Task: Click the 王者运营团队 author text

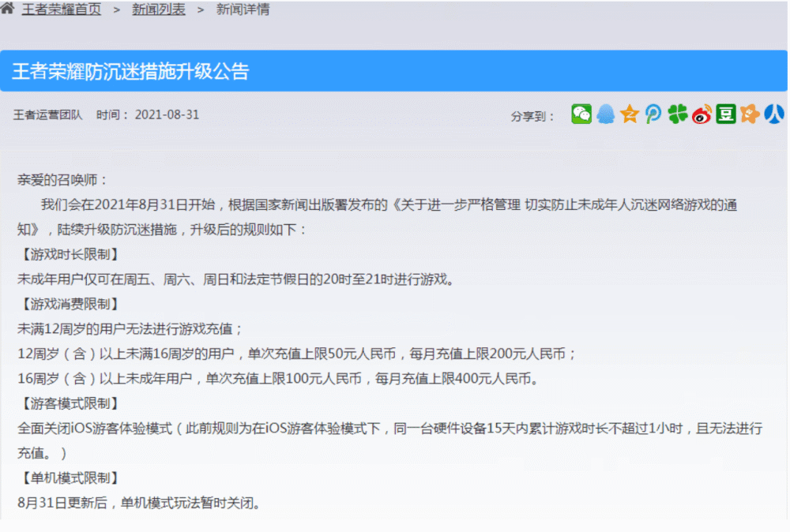Action: pyautogui.click(x=48, y=114)
